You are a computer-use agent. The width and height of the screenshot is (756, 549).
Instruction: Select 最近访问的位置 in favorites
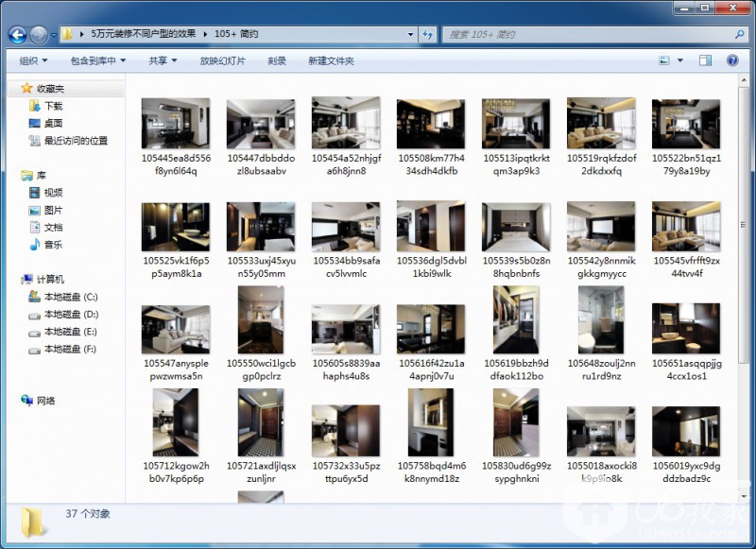[75, 141]
